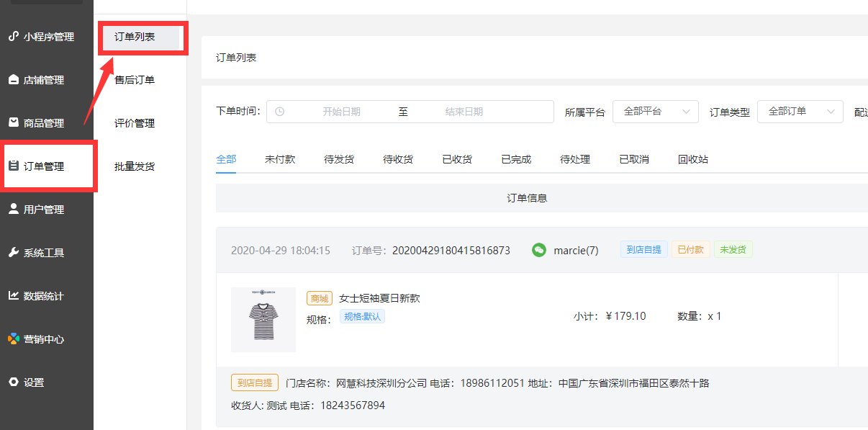Switch to the 已完成 tab
This screenshot has height=430, width=868.
(516, 159)
